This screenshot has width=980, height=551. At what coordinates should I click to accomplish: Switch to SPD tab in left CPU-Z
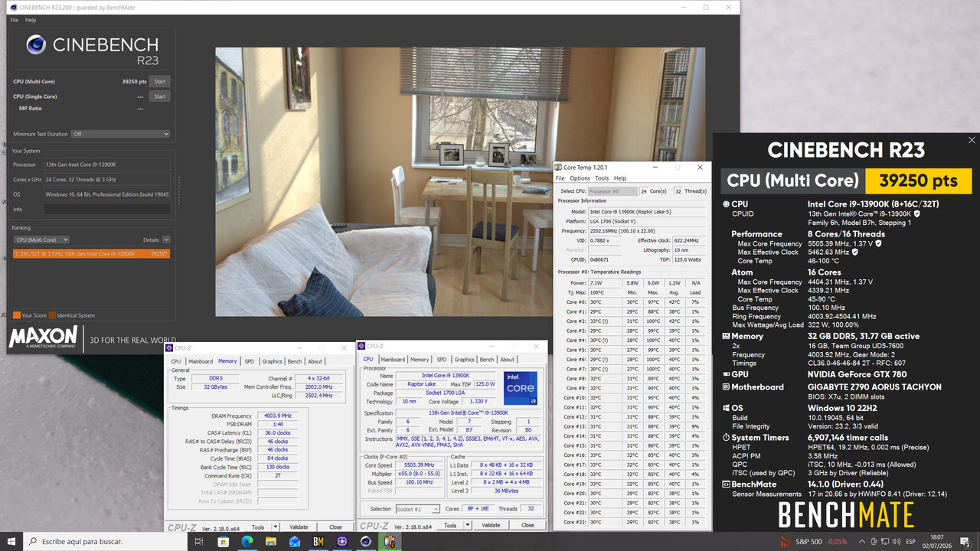pos(250,361)
